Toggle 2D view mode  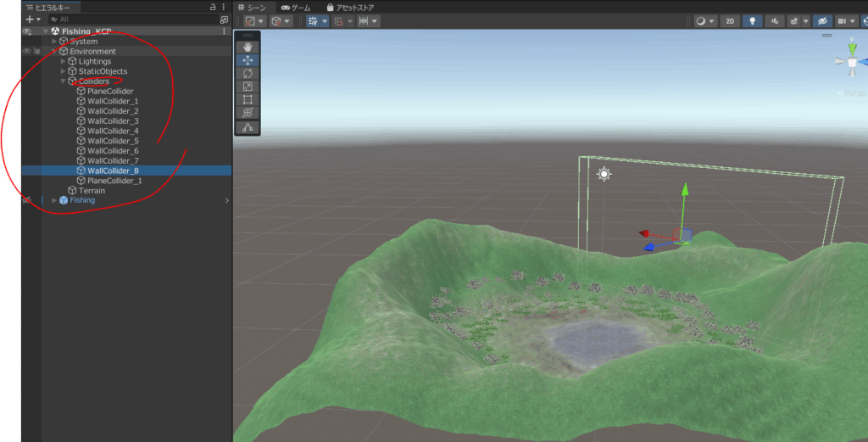730,21
